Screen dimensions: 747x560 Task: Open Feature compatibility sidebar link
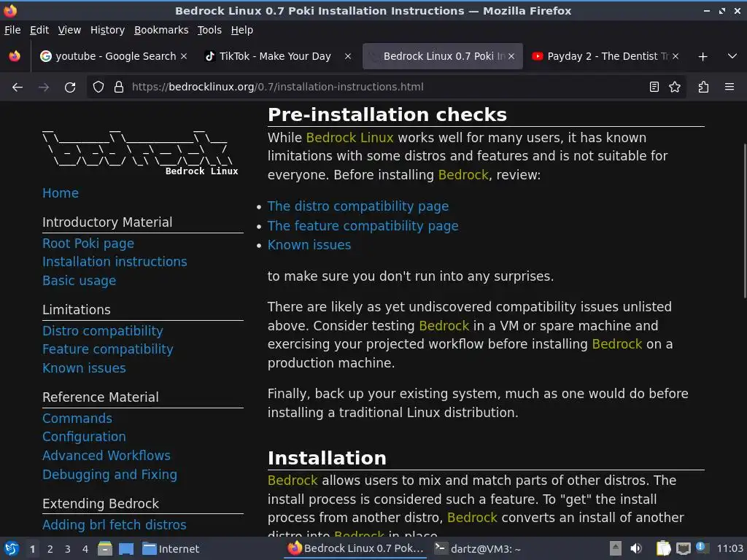(x=108, y=349)
